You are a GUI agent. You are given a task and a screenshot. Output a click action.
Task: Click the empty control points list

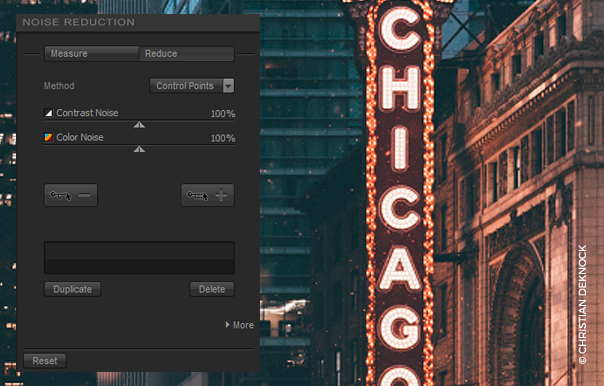(139, 258)
